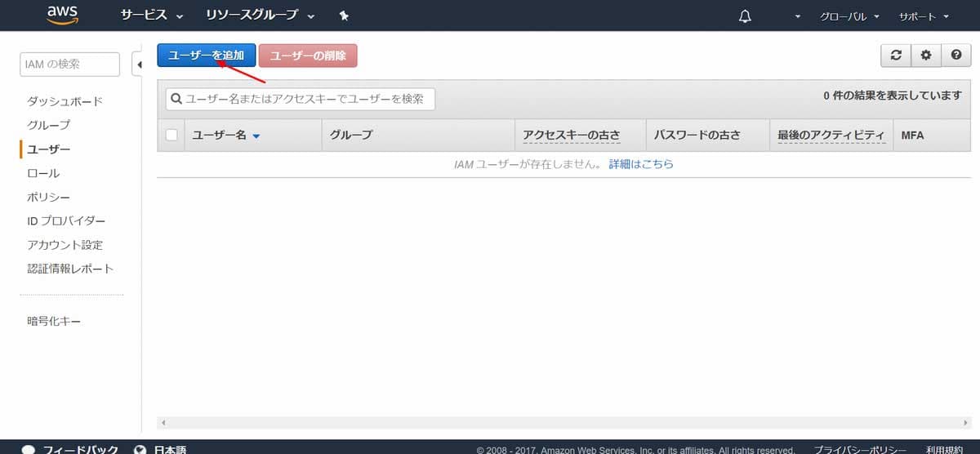Open the サポート support dropdown
Viewport: 980px width, 454px height.
pos(924,16)
